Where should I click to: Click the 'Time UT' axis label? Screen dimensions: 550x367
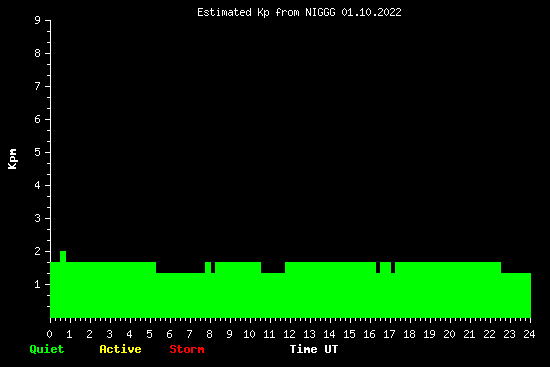(314, 349)
